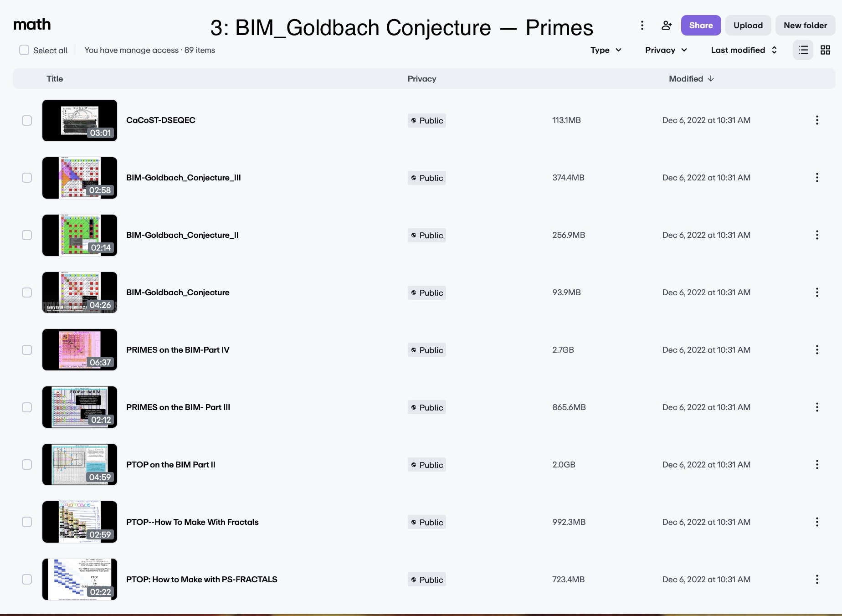Viewport: 842px width, 616px height.
Task: Switch to list view layout
Action: pos(803,50)
